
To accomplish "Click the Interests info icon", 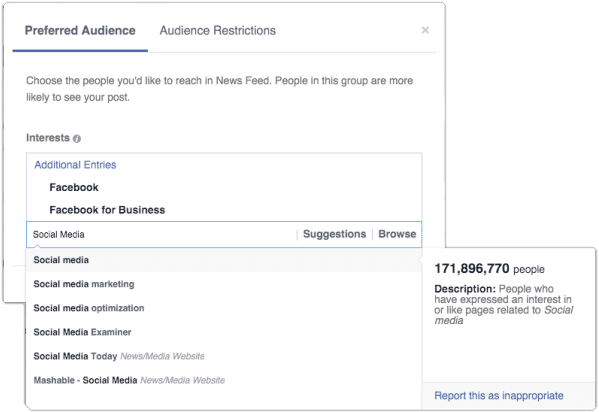I will pyautogui.click(x=77, y=139).
